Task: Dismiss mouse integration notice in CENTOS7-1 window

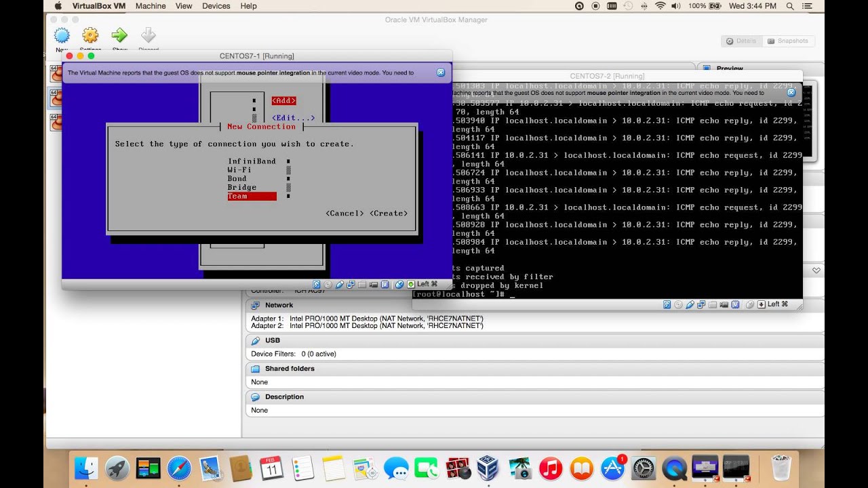Action: pos(441,73)
